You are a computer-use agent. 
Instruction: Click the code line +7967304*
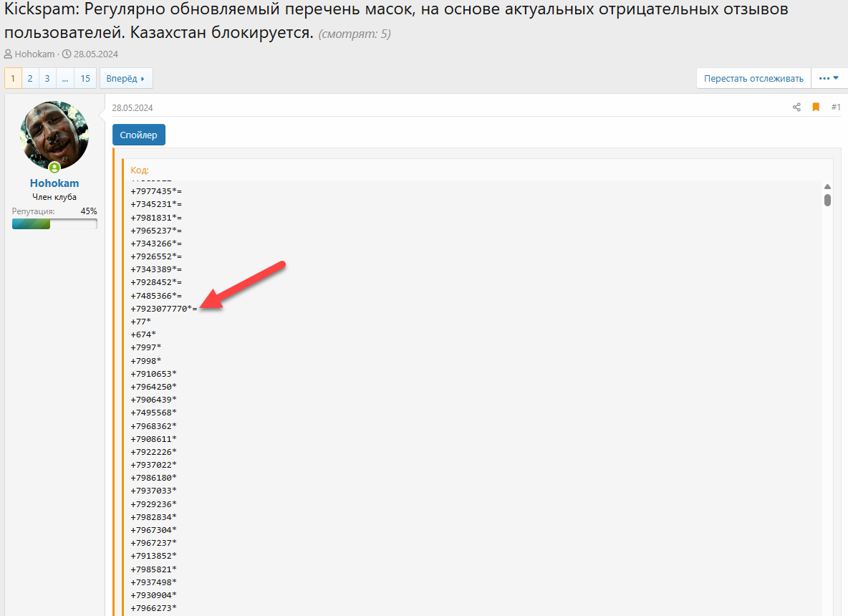(153, 530)
